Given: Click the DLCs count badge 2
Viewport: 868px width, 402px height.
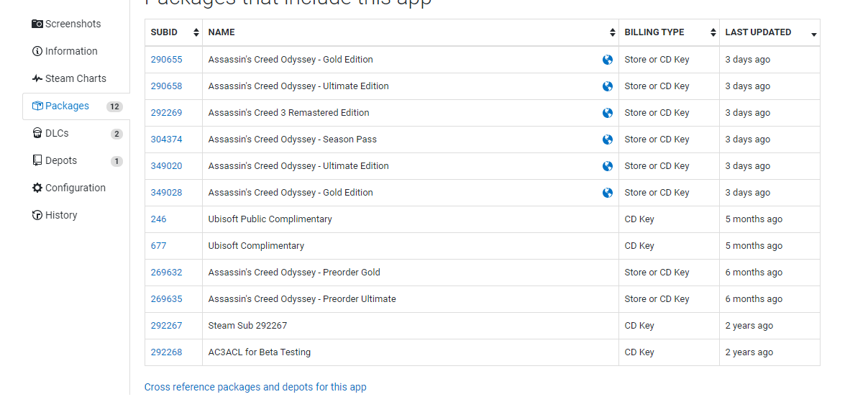Looking at the screenshot, I should 117,134.
